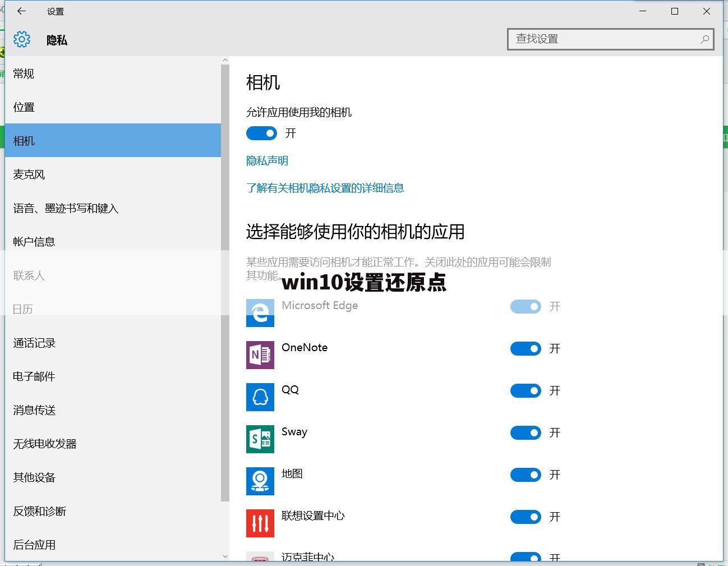Click the QQ penguin app icon
The image size is (728, 566).
point(260,397)
